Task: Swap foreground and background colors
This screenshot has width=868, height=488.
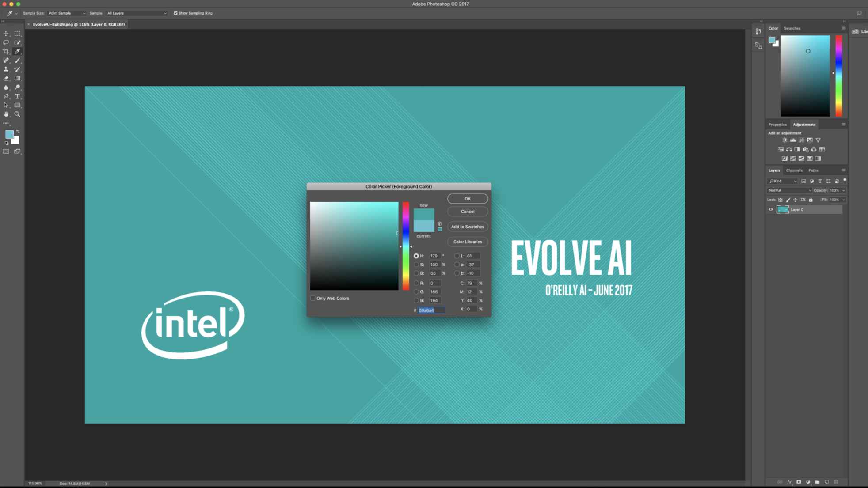Action: [x=18, y=132]
